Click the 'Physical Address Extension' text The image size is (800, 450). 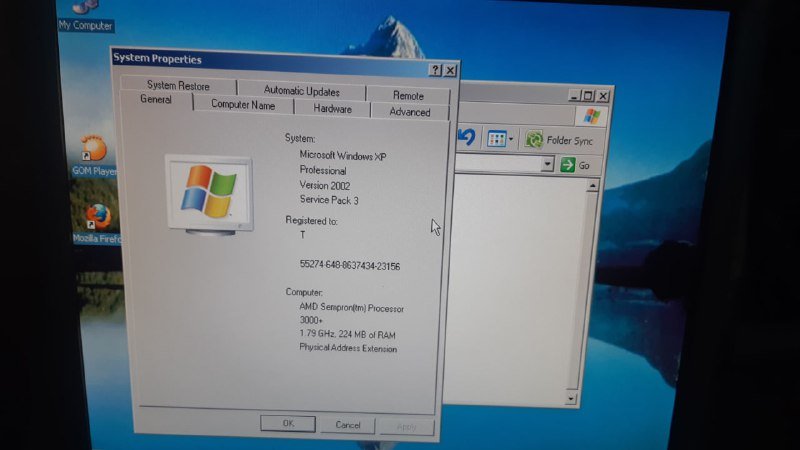tap(348, 348)
